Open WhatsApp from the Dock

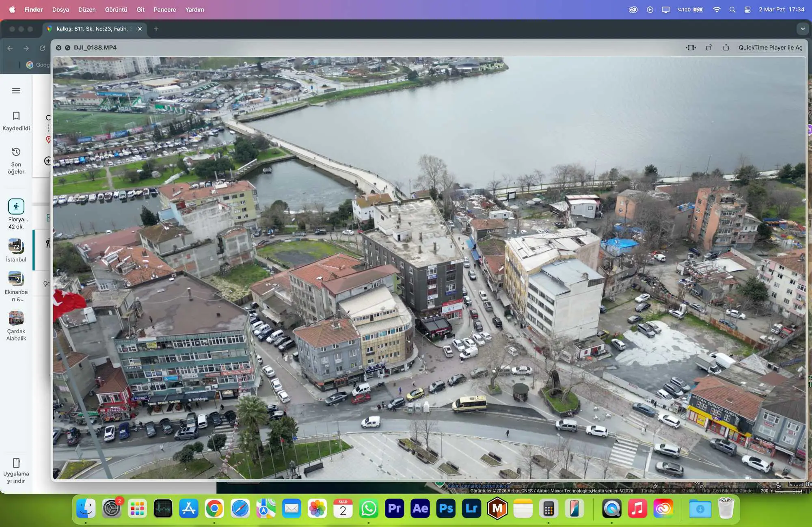point(369,508)
